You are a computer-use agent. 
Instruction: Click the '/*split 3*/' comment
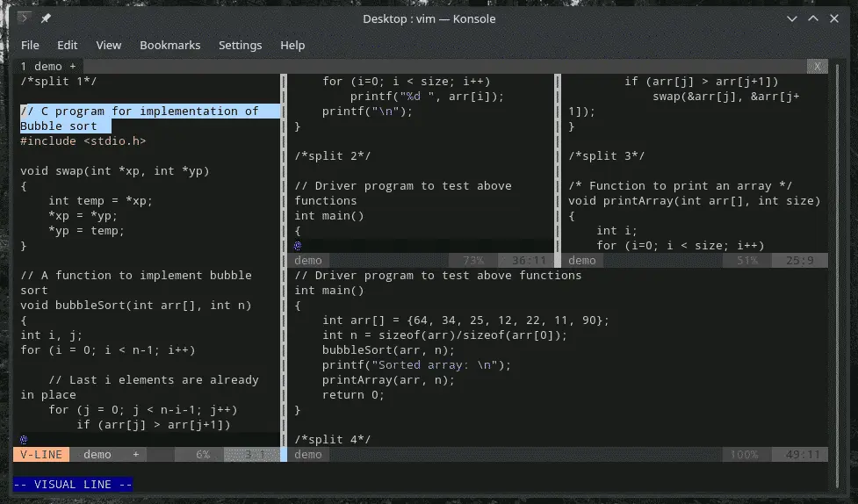click(606, 156)
